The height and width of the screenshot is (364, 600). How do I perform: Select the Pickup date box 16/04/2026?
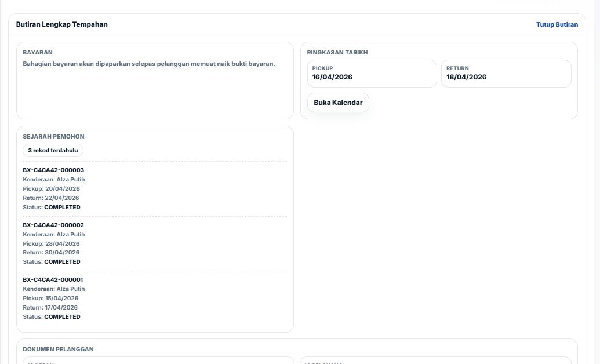click(x=372, y=74)
